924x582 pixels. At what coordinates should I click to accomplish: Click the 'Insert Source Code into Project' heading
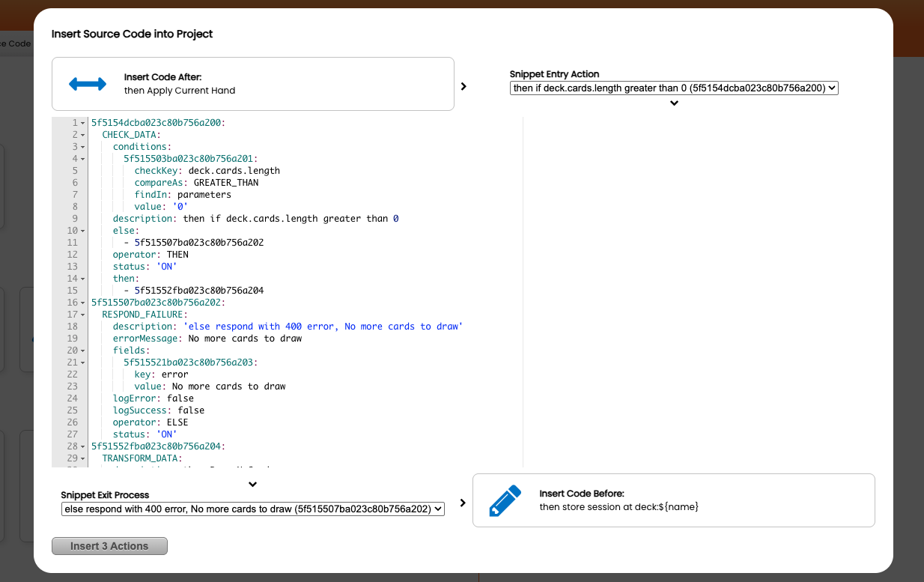click(x=132, y=34)
